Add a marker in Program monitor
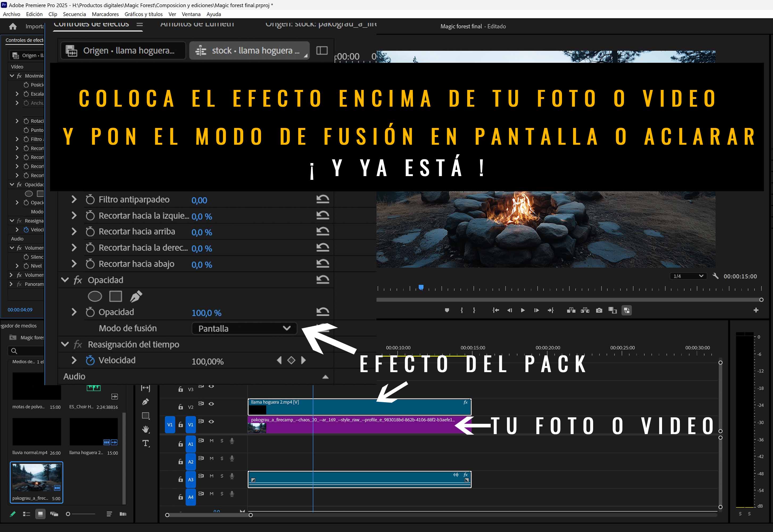773x532 pixels. pyautogui.click(x=447, y=310)
